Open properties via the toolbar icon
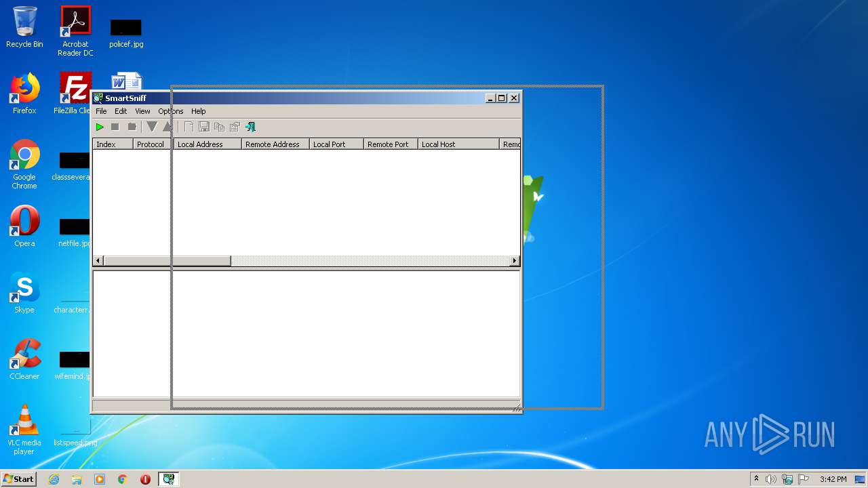 click(x=235, y=127)
